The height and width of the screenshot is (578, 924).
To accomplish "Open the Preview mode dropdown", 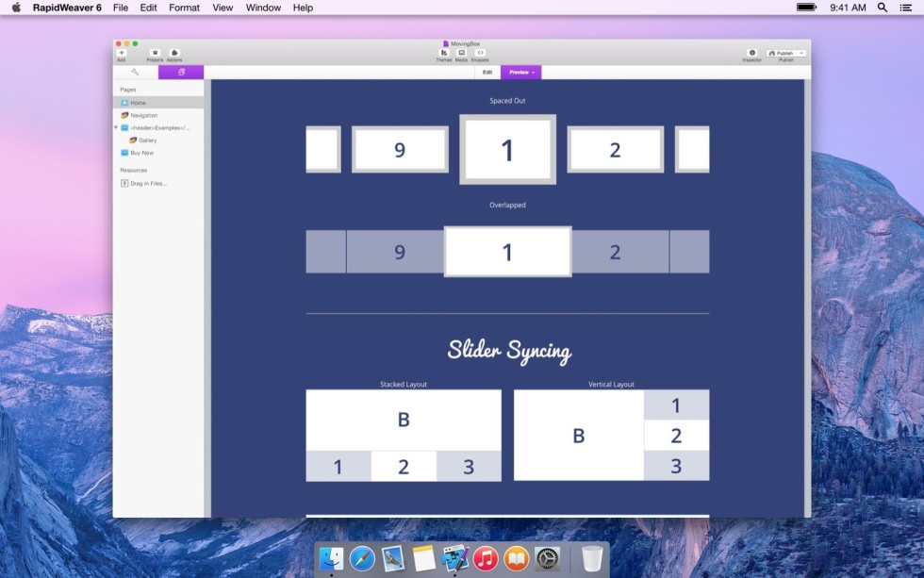I will click(520, 73).
